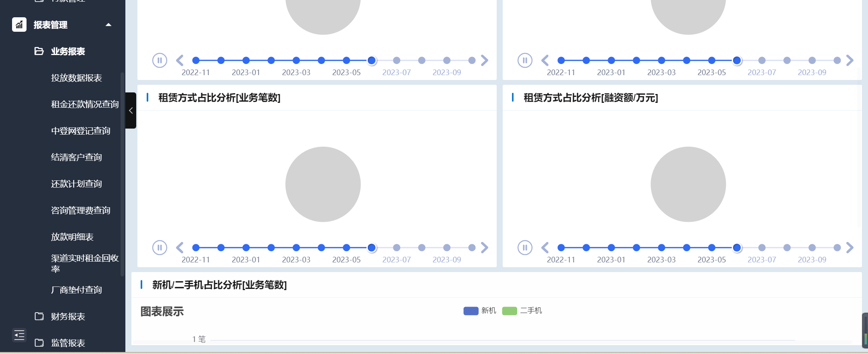Open 渠道实时租金回收率 report
This screenshot has width=868, height=354.
[x=85, y=263]
